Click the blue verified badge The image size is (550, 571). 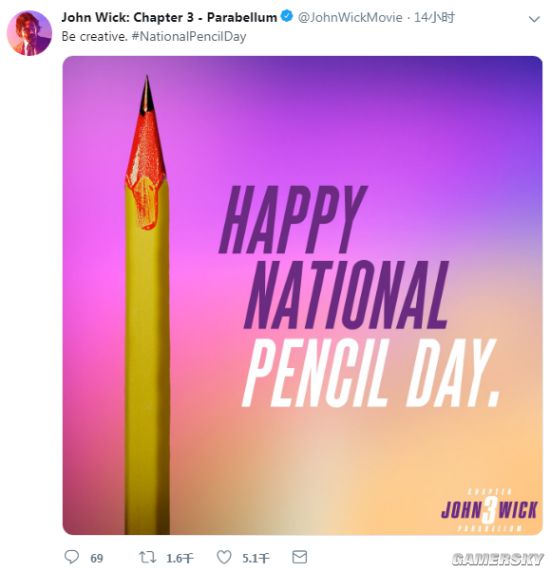287,16
